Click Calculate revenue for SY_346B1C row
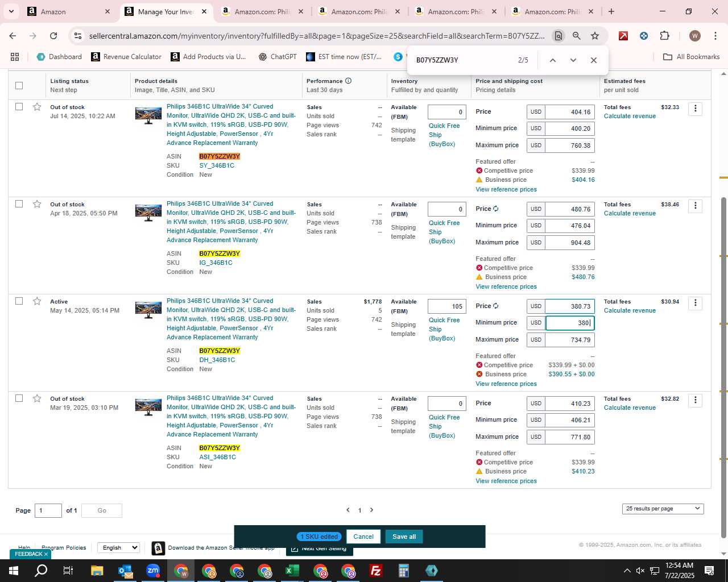The image size is (728, 582). [x=630, y=116]
